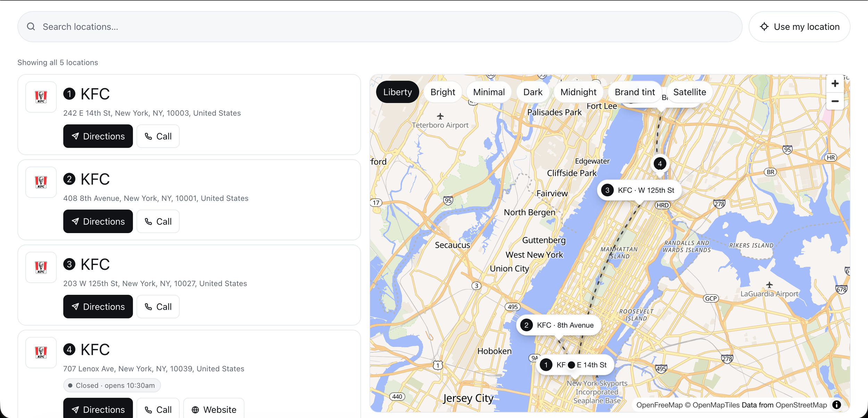
Task: Click the crosshair location icon
Action: tap(764, 27)
